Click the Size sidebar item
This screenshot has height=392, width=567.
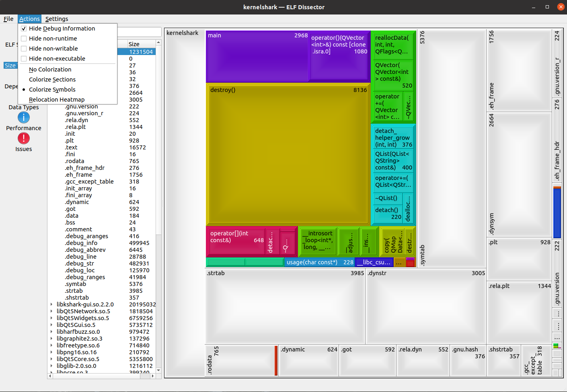point(10,65)
